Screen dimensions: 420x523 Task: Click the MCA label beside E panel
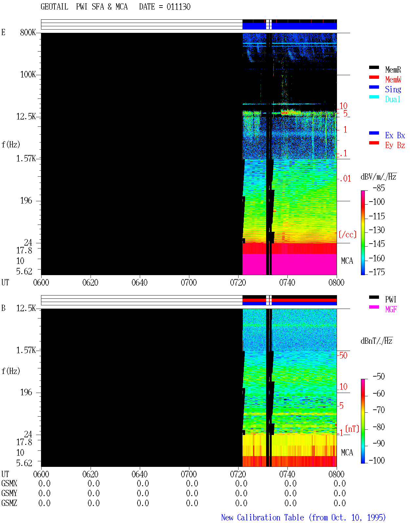[x=347, y=261]
